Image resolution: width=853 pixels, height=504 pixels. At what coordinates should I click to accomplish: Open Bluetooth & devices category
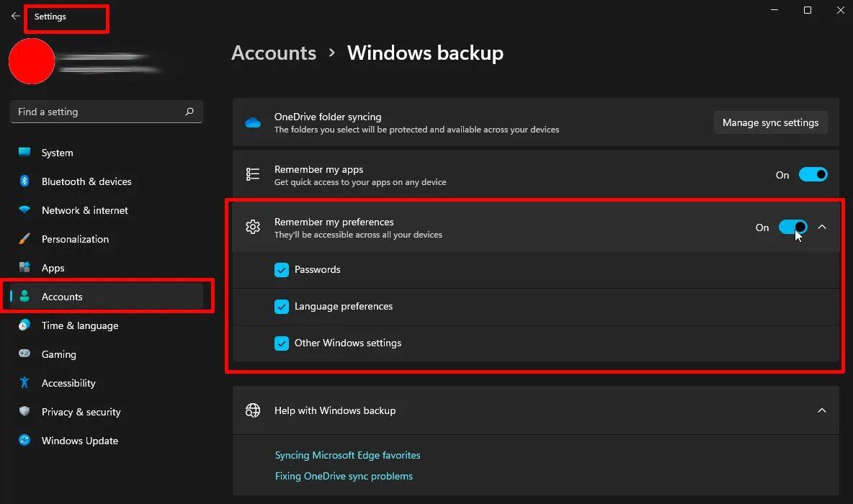(x=107, y=181)
